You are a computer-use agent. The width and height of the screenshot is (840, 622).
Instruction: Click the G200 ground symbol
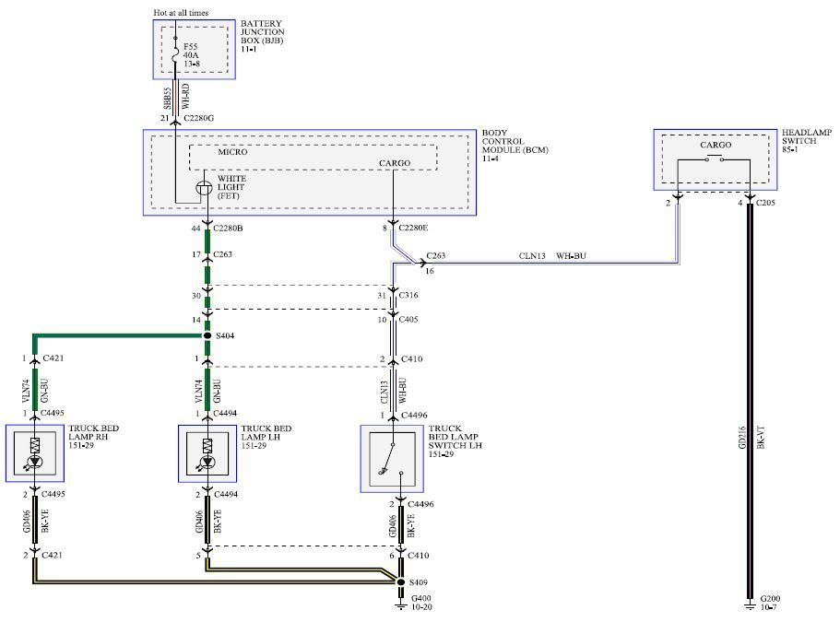point(750,605)
